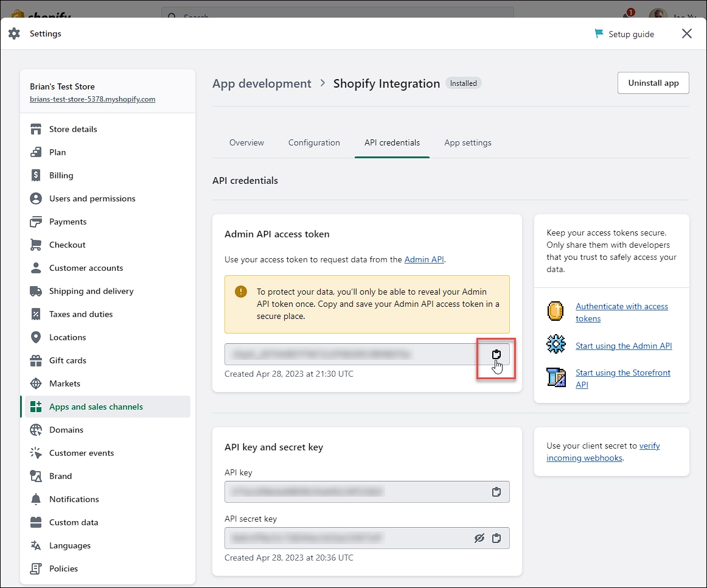
Task: Open Customer accounts settings label
Action: (86, 268)
